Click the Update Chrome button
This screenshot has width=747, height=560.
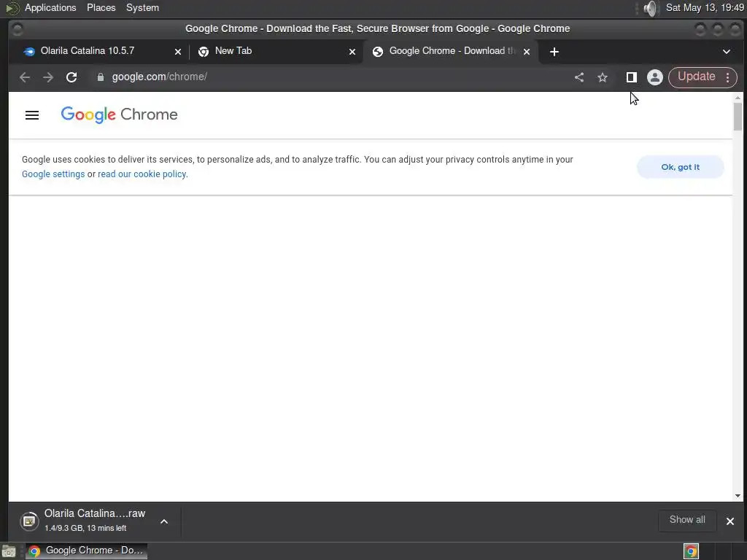tap(696, 77)
